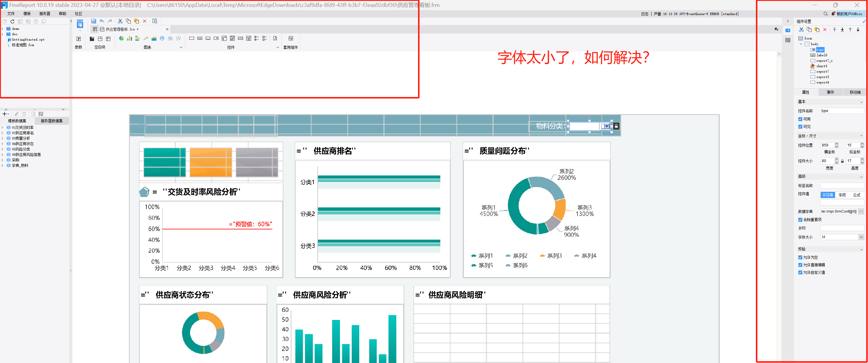Click the 套用组件 template component icon

291,38
